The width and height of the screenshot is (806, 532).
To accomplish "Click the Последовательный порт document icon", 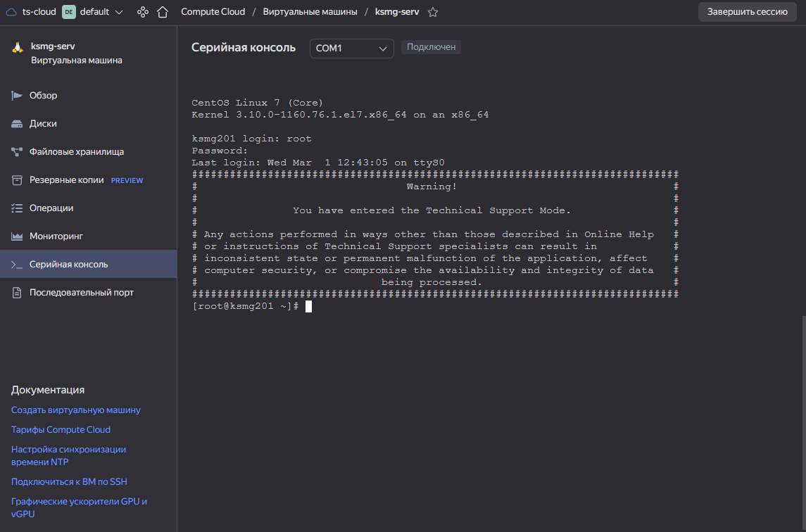I will pyautogui.click(x=17, y=293).
